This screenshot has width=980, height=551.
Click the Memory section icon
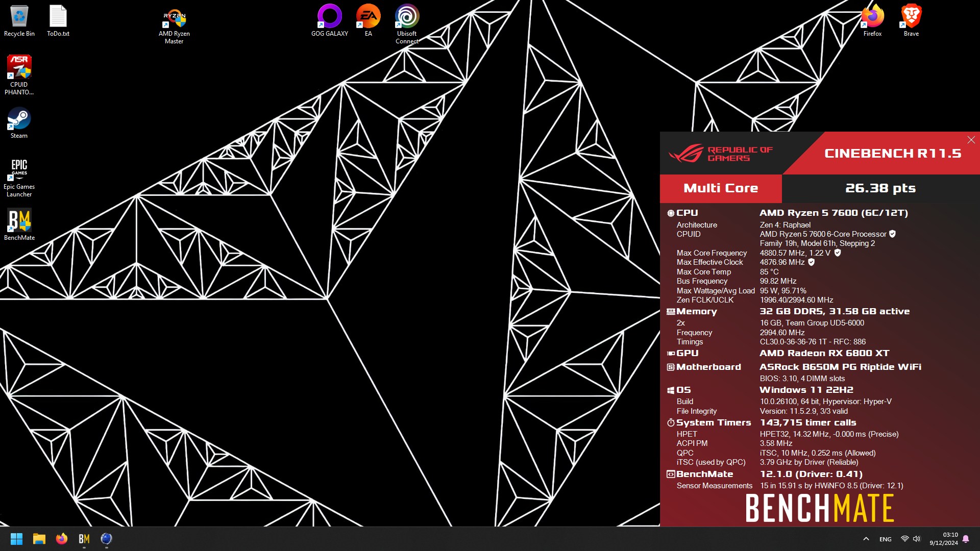671,312
